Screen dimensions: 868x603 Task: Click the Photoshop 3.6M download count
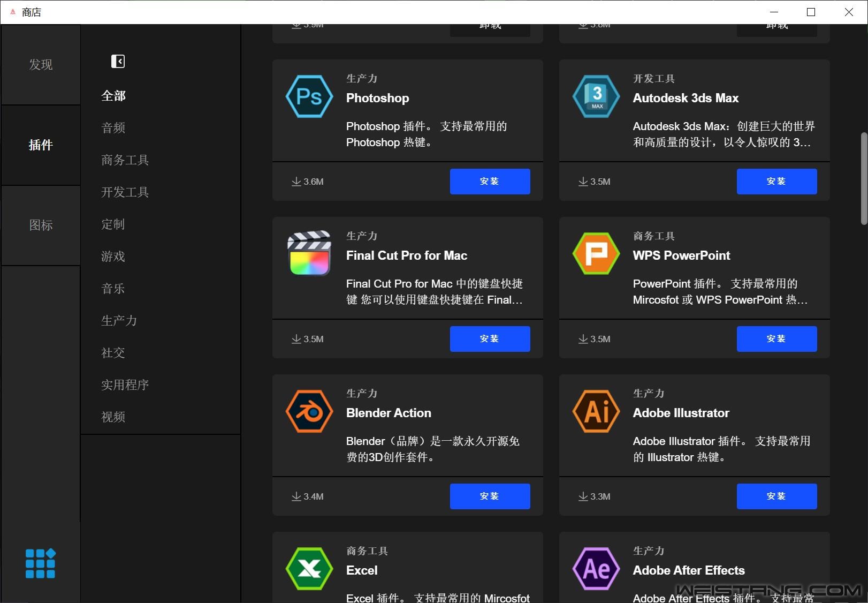tap(314, 182)
